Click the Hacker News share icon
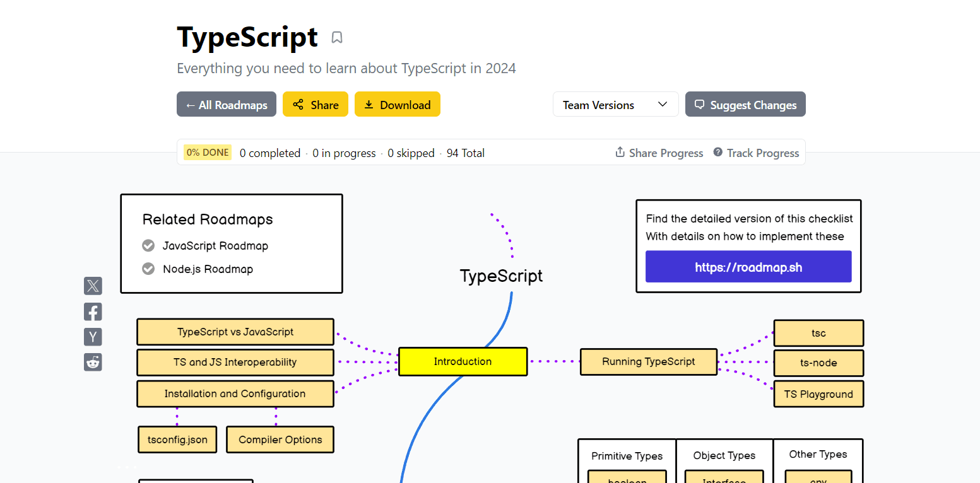 coord(93,337)
